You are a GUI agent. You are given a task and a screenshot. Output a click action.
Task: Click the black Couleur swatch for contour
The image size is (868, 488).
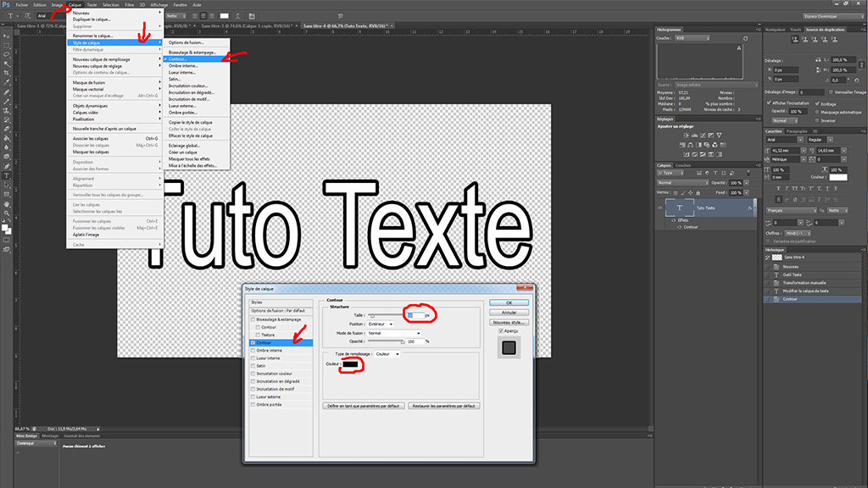point(350,364)
